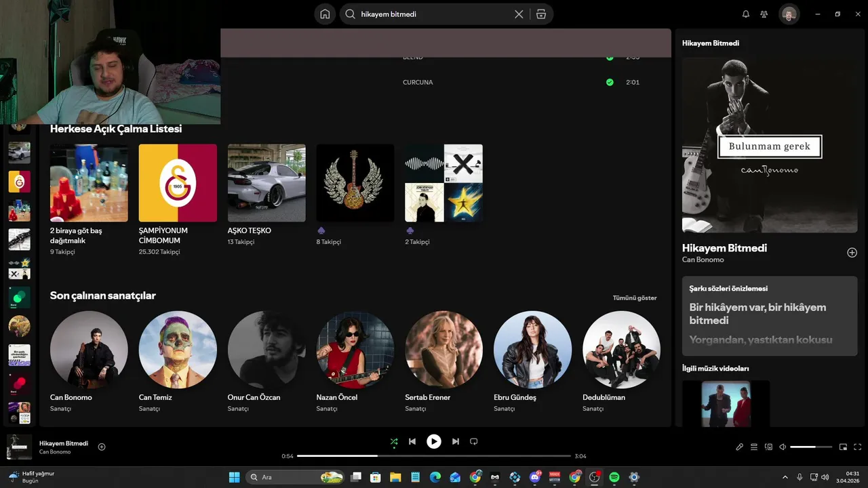The height and width of the screenshot is (488, 868).
Task: Open Can Bonomo link in side panel
Action: pyautogui.click(x=703, y=260)
